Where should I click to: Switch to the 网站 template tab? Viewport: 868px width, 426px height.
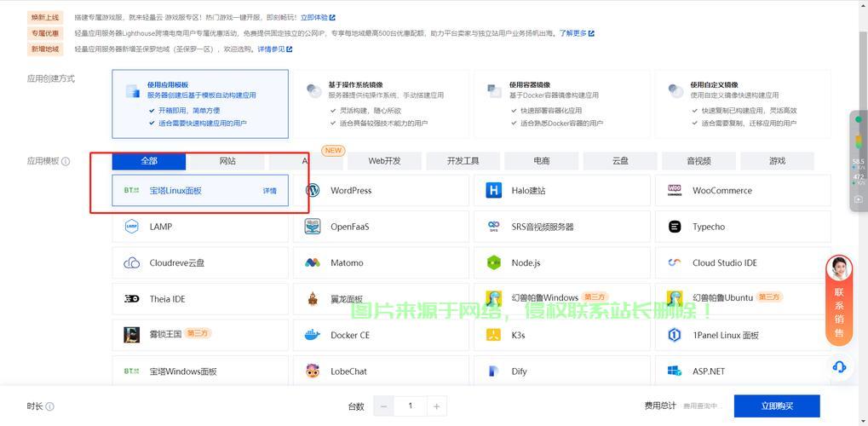(x=227, y=161)
